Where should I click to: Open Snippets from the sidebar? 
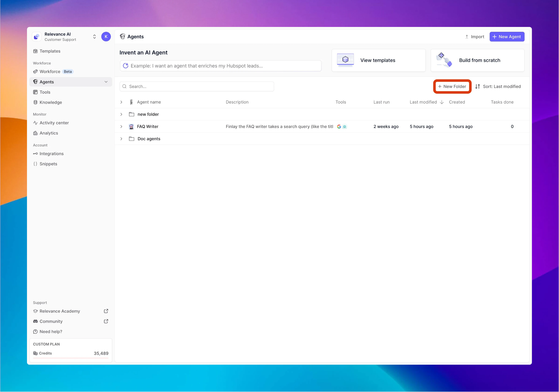(48, 164)
